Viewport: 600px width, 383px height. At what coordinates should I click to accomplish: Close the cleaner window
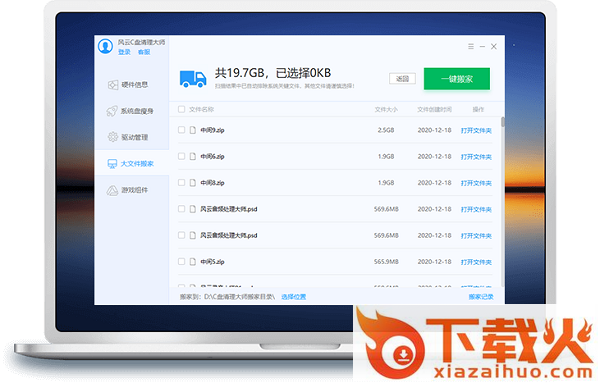(494, 46)
